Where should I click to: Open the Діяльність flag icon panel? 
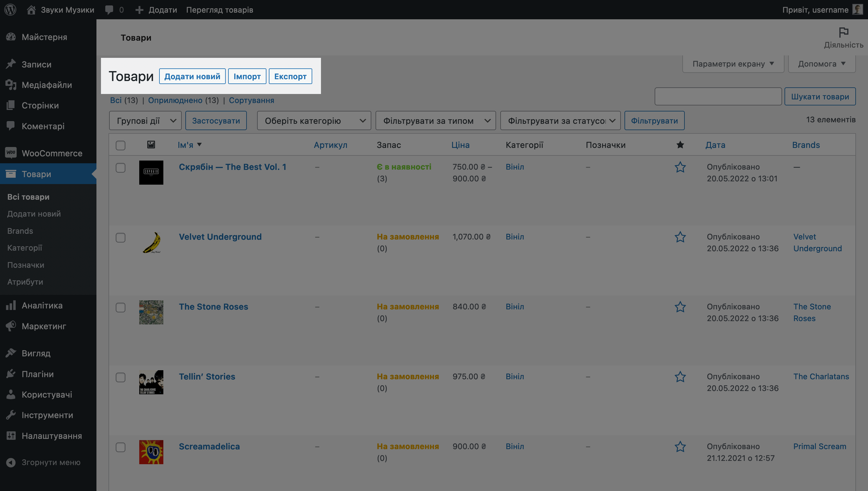pyautogui.click(x=843, y=32)
